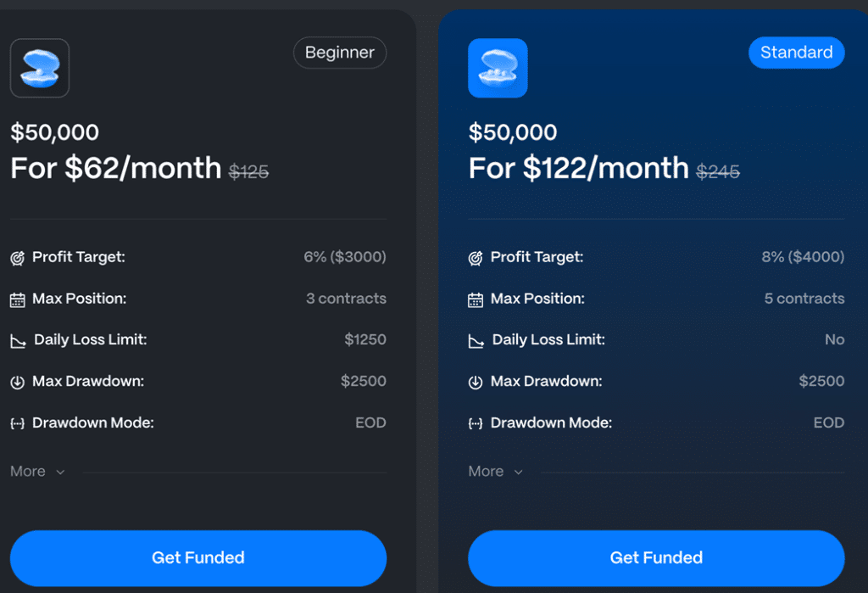Click the Drawdown Mode icon in Beginner plan
868x593 pixels.
17,423
